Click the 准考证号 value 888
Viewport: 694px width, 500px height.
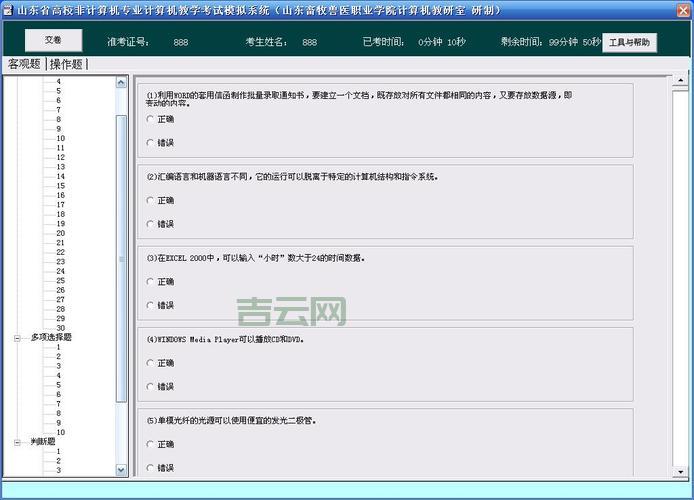point(181,42)
